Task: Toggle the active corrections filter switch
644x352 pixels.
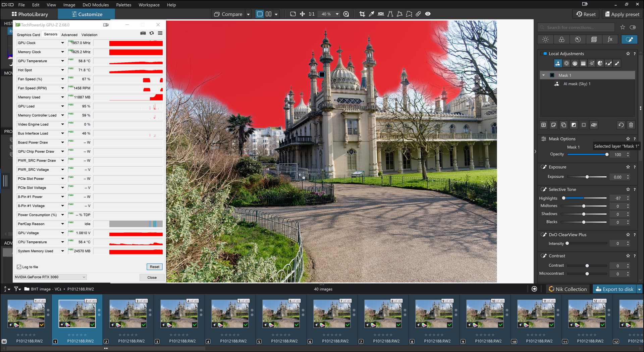Action: (x=633, y=27)
